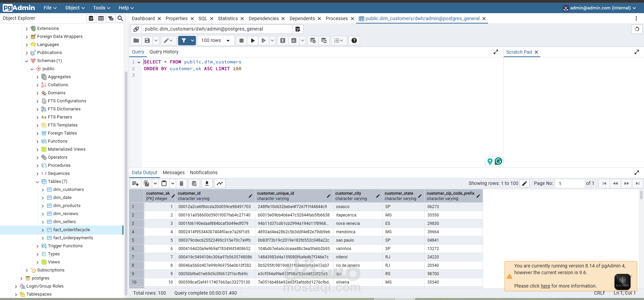Toggle the connection status icon
This screenshot has height=300, width=644.
pos(136,29)
